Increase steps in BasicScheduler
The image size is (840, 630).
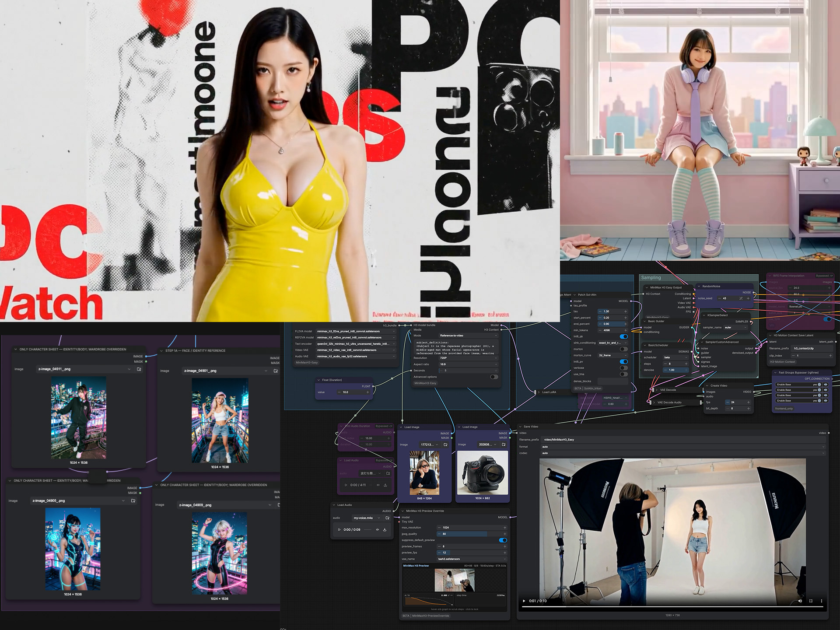coord(686,364)
